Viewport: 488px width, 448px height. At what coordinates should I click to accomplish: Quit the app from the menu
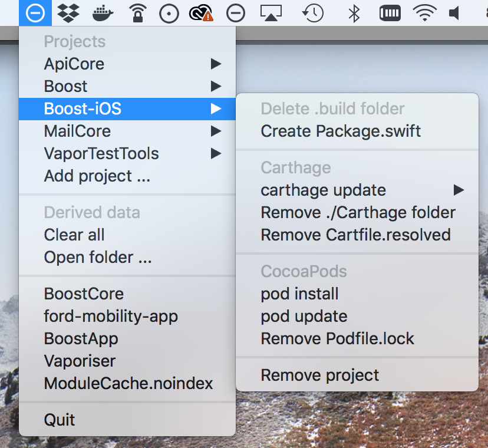click(x=60, y=420)
